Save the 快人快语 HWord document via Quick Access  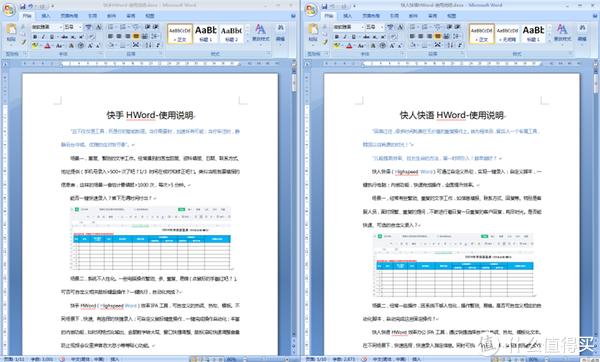324,6
